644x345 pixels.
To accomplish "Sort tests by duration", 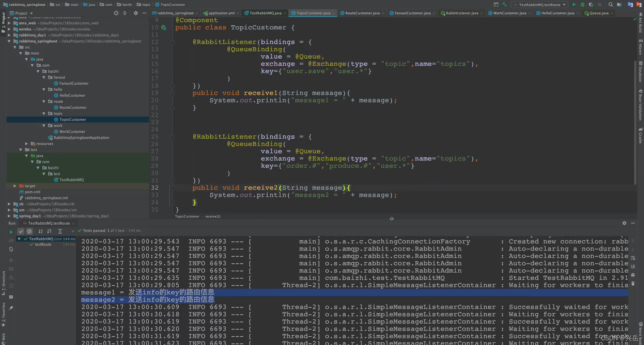I will tap(49, 231).
